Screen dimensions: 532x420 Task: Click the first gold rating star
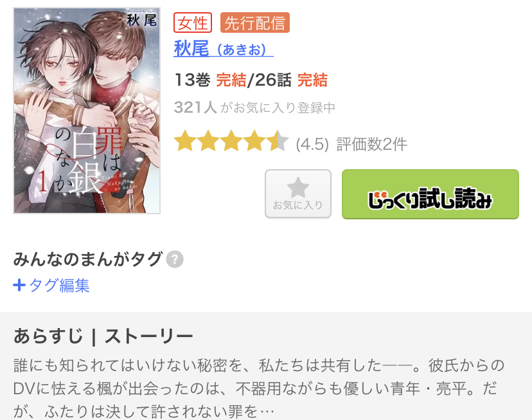[185, 141]
